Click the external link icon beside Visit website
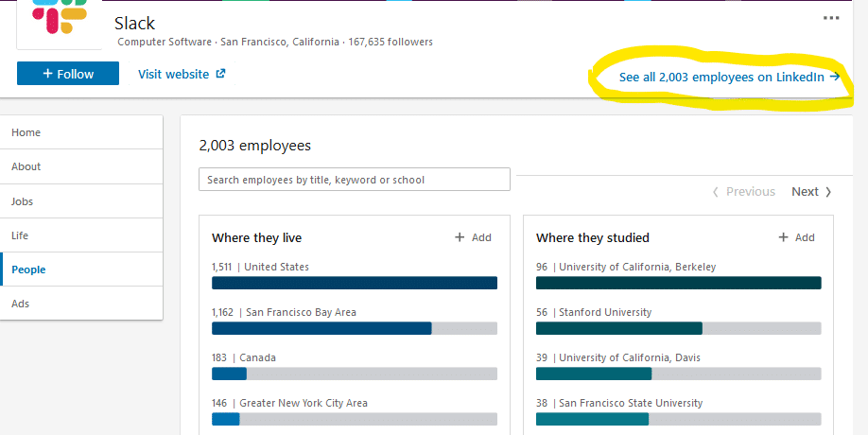This screenshot has height=435, width=868. [220, 74]
